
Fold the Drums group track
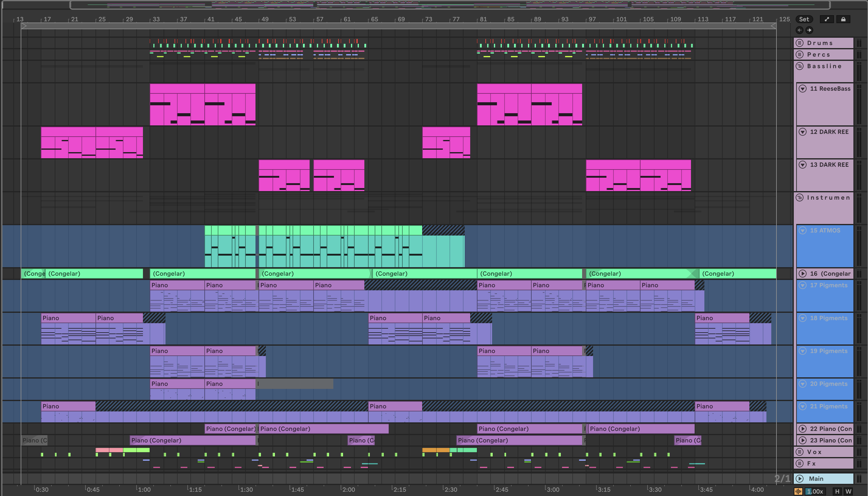(x=800, y=43)
